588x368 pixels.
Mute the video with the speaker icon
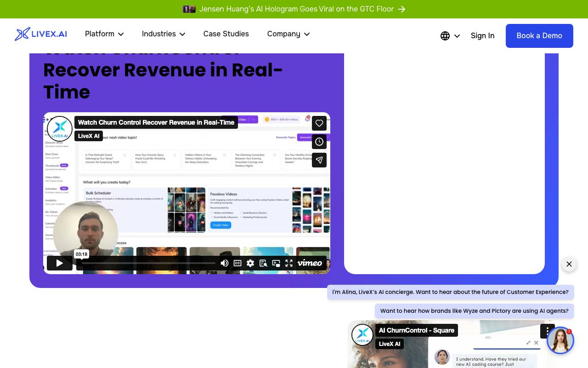(225, 263)
